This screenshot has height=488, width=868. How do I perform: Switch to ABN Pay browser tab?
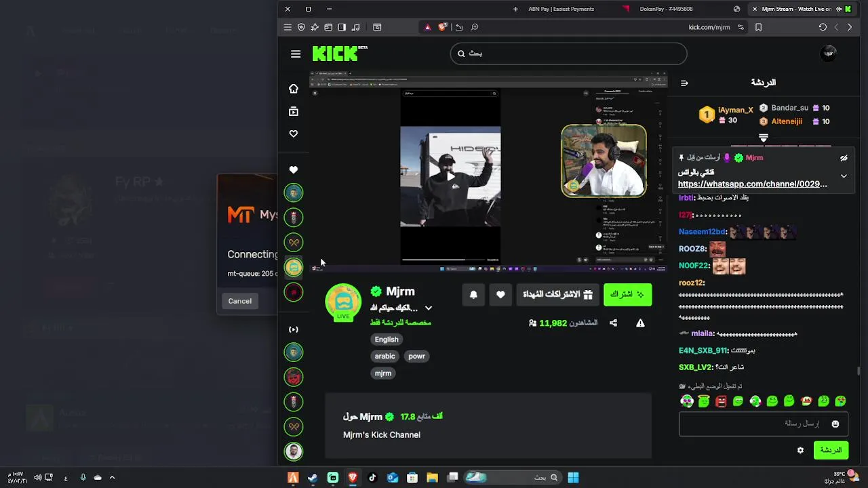point(561,9)
